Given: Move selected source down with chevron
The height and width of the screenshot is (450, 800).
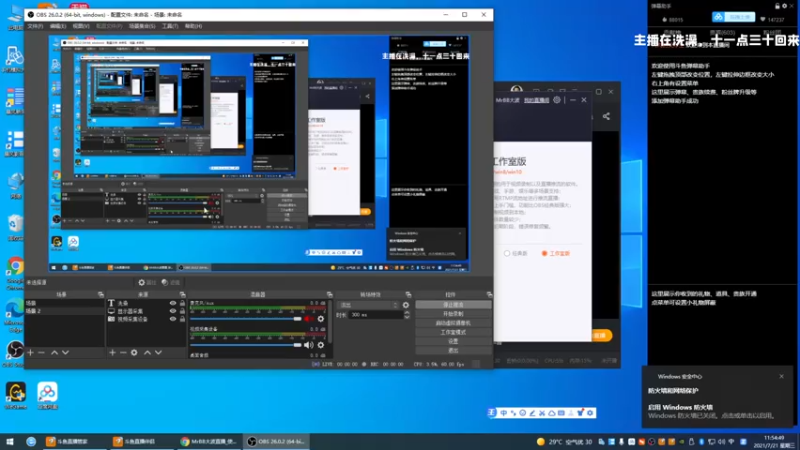Looking at the screenshot, I should [159, 353].
